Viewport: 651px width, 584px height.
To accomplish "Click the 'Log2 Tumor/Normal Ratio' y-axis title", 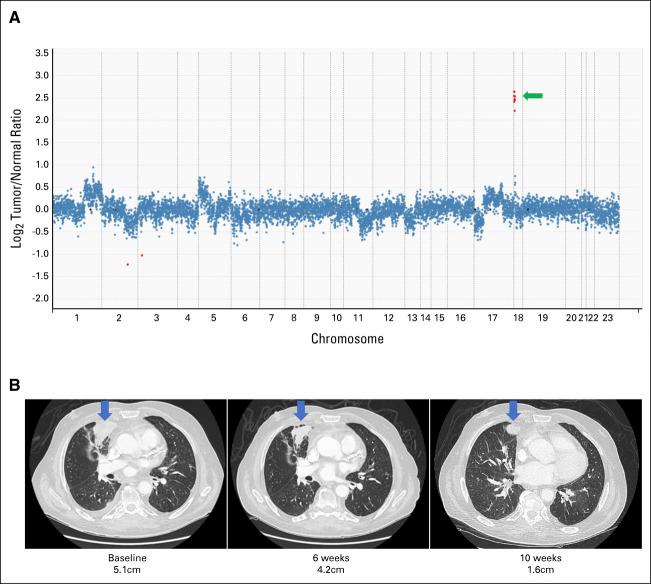I will (x=17, y=176).
